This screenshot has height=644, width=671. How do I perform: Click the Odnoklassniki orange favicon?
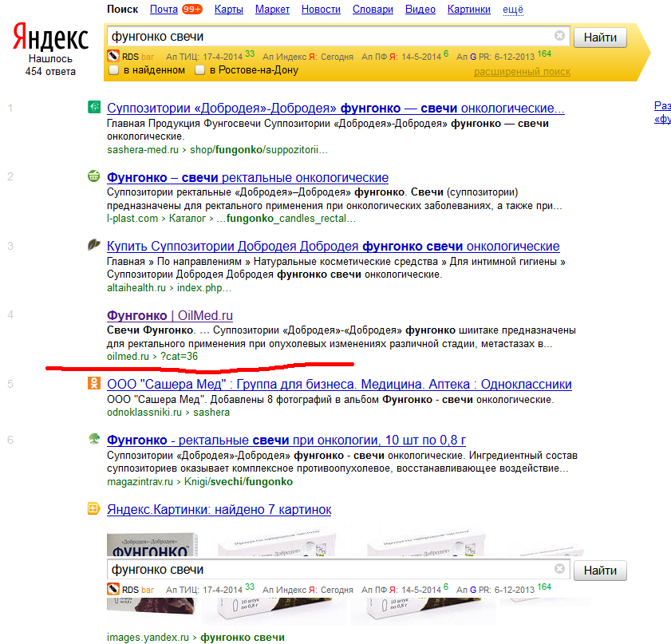93,383
